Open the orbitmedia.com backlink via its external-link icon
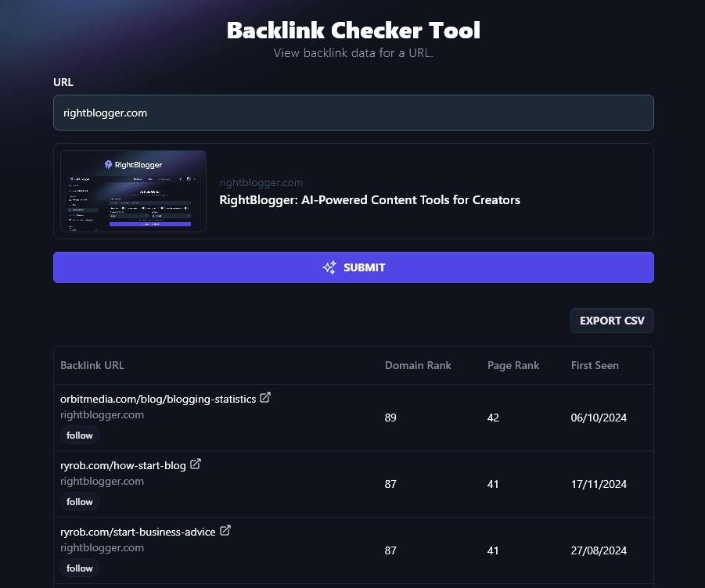 click(265, 397)
